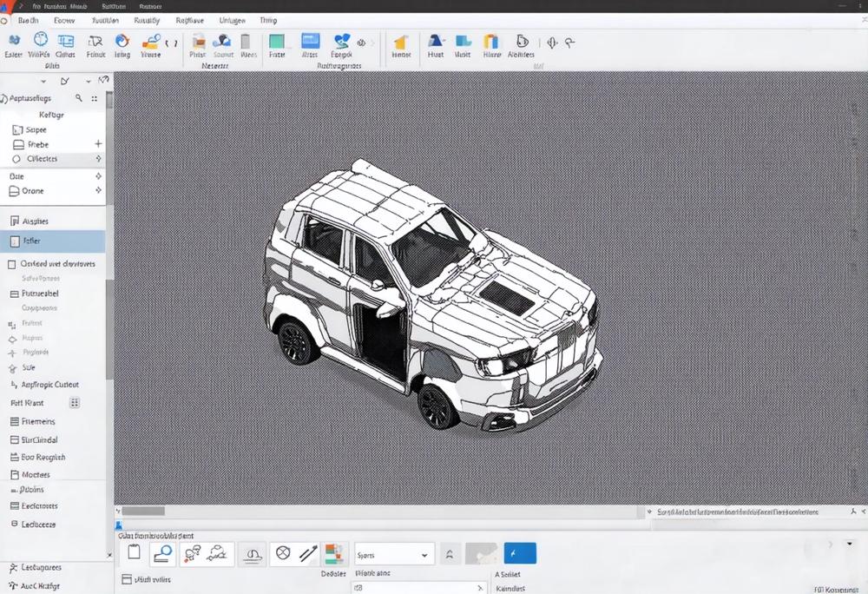The width and height of the screenshot is (868, 594).
Task: Select the diagonal line tool in bottom toolbar
Action: 307,552
